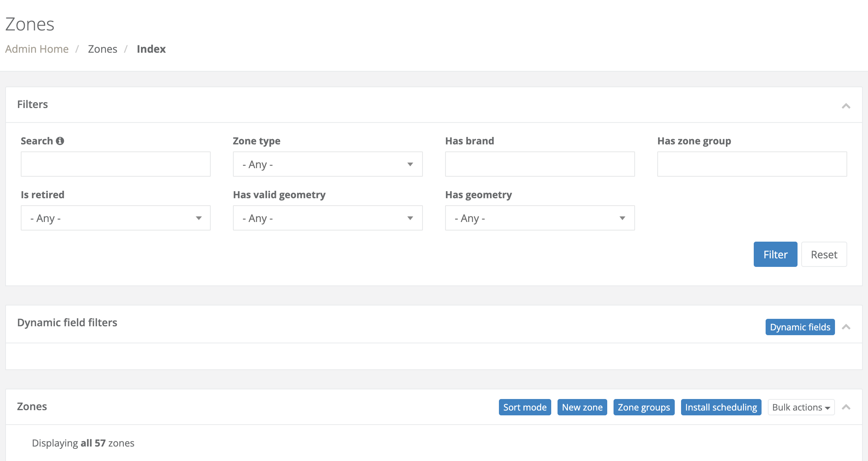Open Zone groups
Image resolution: width=868 pixels, height=461 pixels.
click(644, 407)
